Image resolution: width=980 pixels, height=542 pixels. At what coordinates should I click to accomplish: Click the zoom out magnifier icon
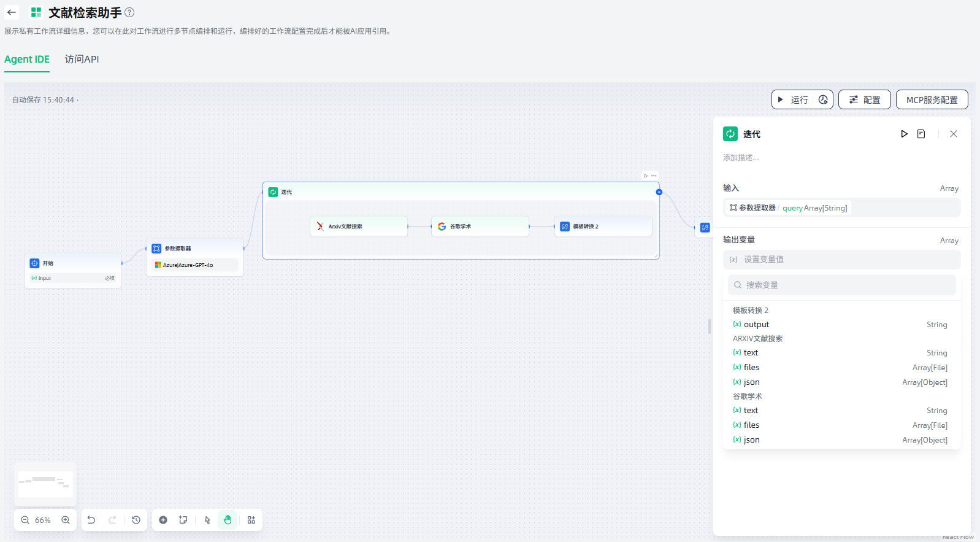[x=25, y=520]
